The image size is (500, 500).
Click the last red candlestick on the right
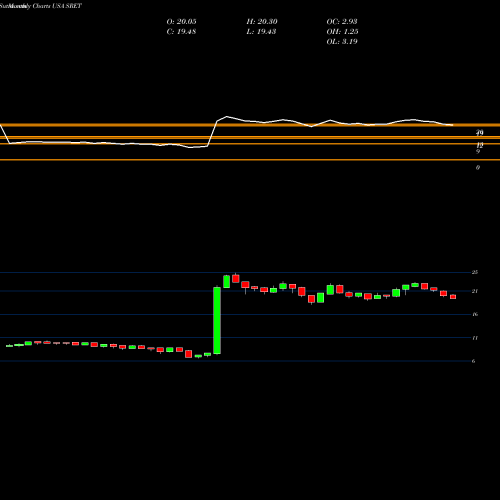[x=453, y=297]
